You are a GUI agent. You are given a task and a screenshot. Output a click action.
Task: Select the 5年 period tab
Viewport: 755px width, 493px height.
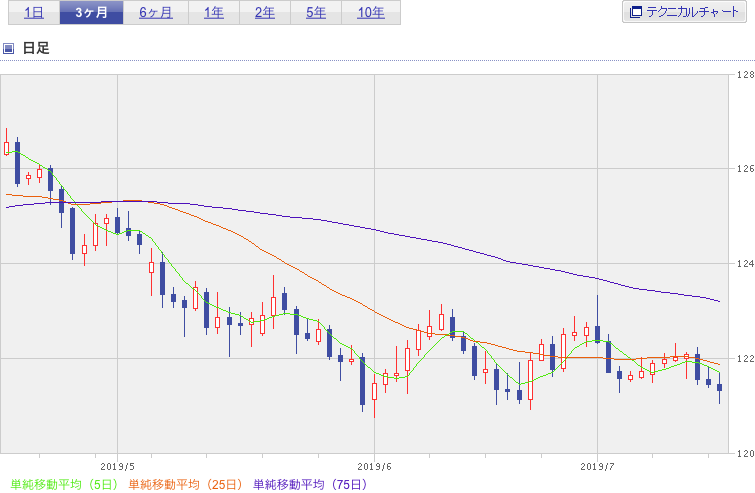click(316, 13)
